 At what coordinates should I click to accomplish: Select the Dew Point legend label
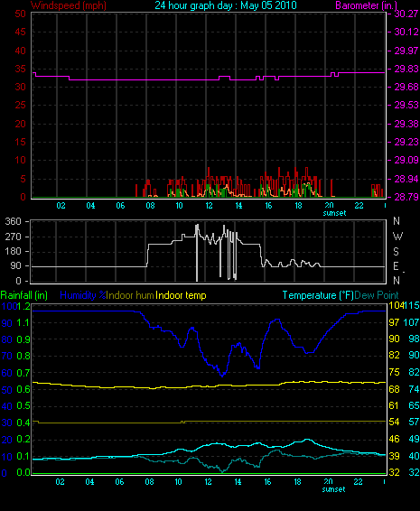pyautogui.click(x=377, y=295)
